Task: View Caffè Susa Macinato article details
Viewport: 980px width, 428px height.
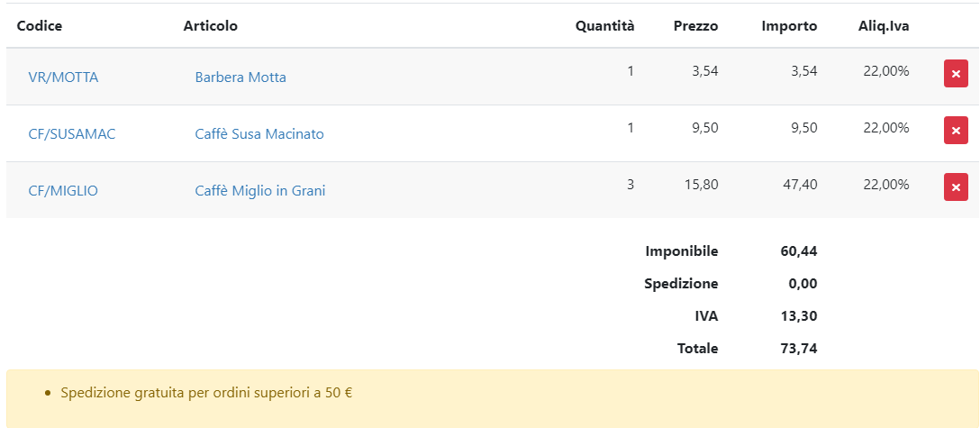Action: [x=259, y=134]
